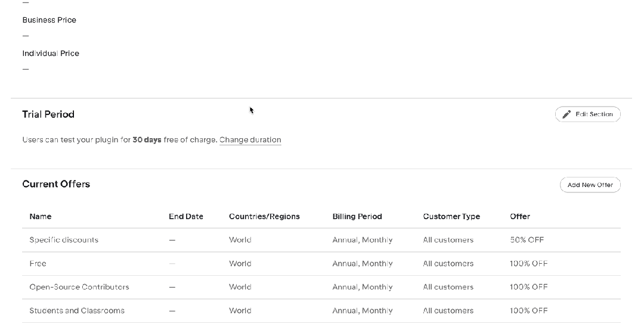This screenshot has width=644, height=324.
Task: Open the Open-Source Contributors offer row
Action: coord(321,287)
